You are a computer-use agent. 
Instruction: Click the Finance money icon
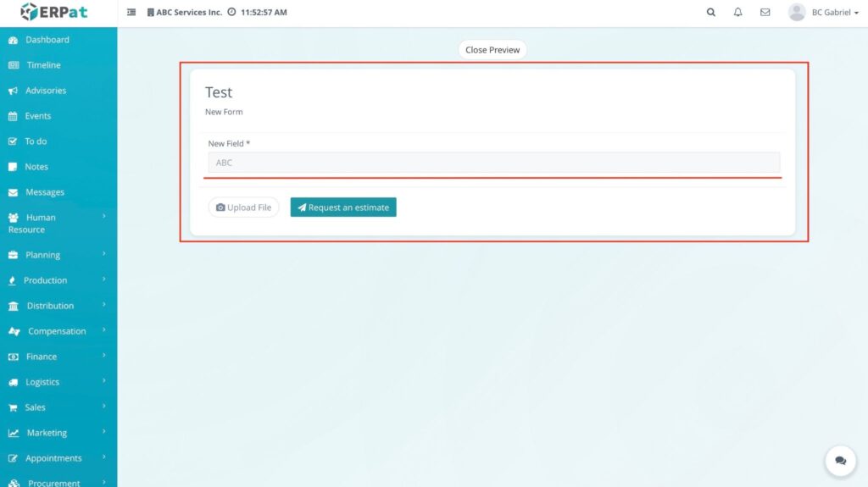[14, 357]
